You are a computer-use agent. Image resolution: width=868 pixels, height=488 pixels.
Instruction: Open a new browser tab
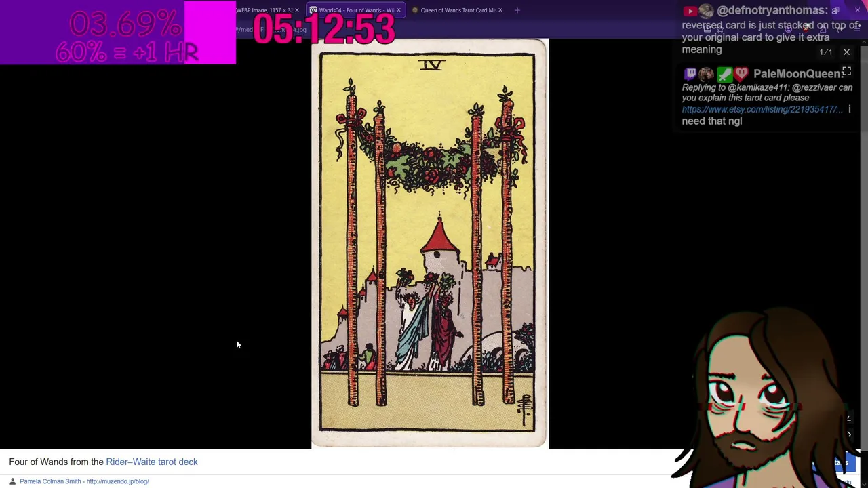pos(517,10)
